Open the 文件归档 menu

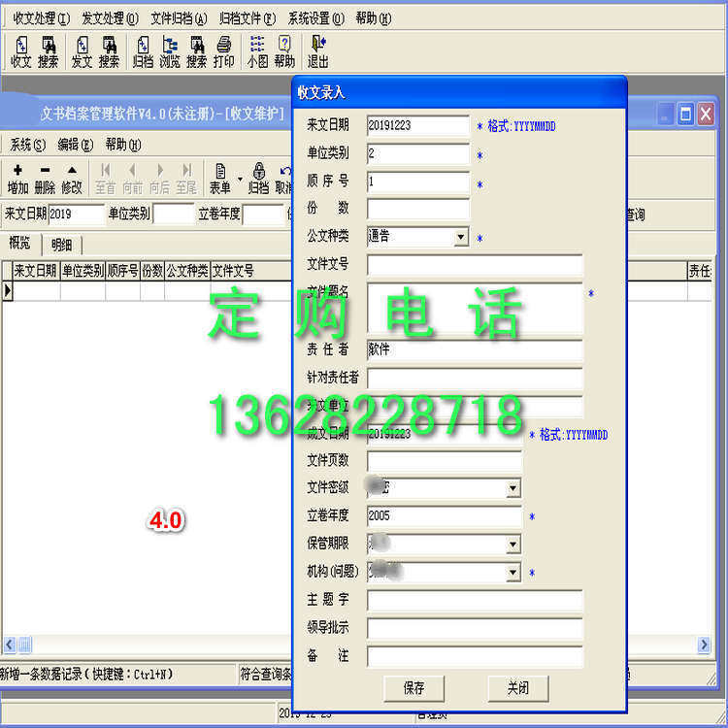[x=179, y=18]
